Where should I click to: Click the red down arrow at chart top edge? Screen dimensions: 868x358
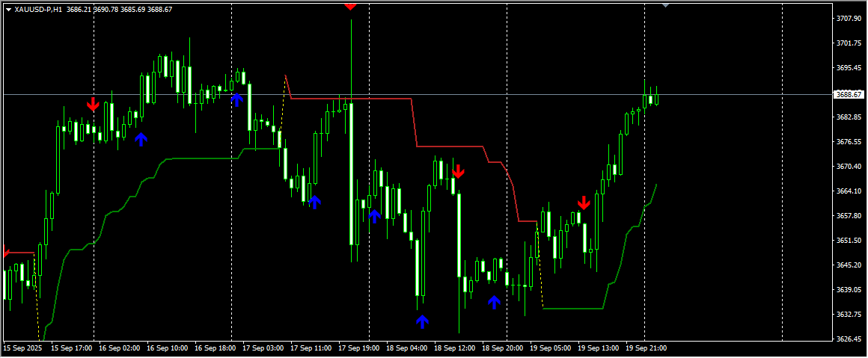click(x=350, y=5)
